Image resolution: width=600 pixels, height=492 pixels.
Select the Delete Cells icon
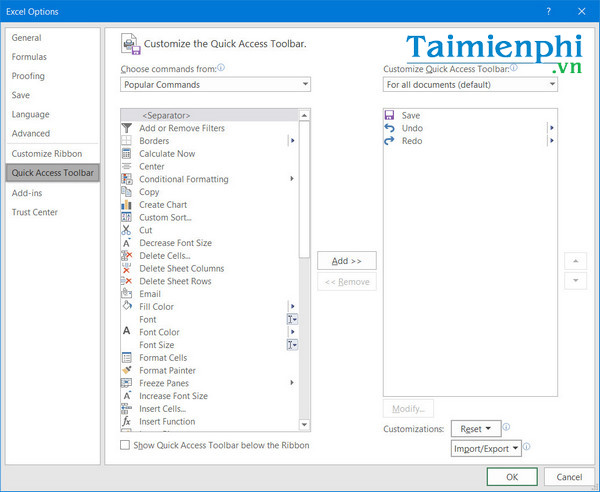(127, 256)
